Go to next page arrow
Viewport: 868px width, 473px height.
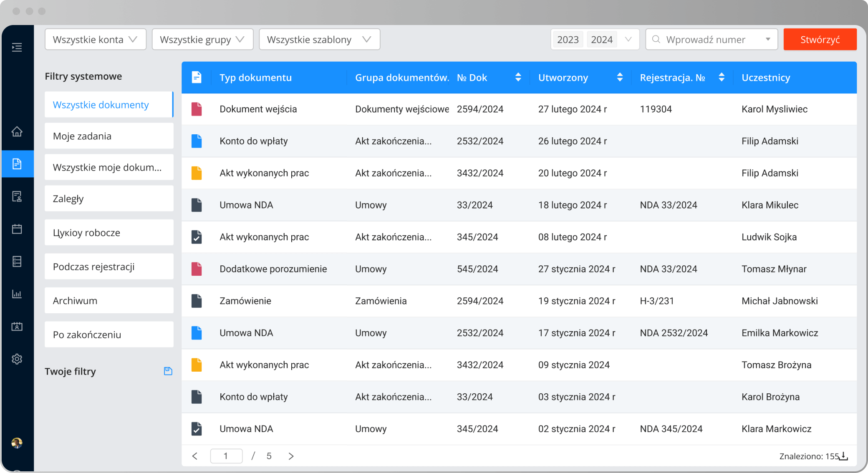291,456
